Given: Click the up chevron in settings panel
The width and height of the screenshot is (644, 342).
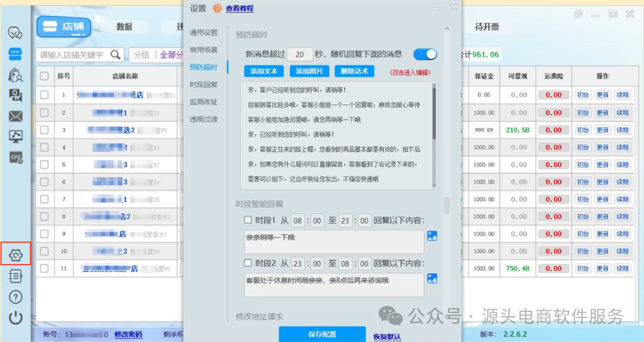Looking at the screenshot, I should coord(447,29).
